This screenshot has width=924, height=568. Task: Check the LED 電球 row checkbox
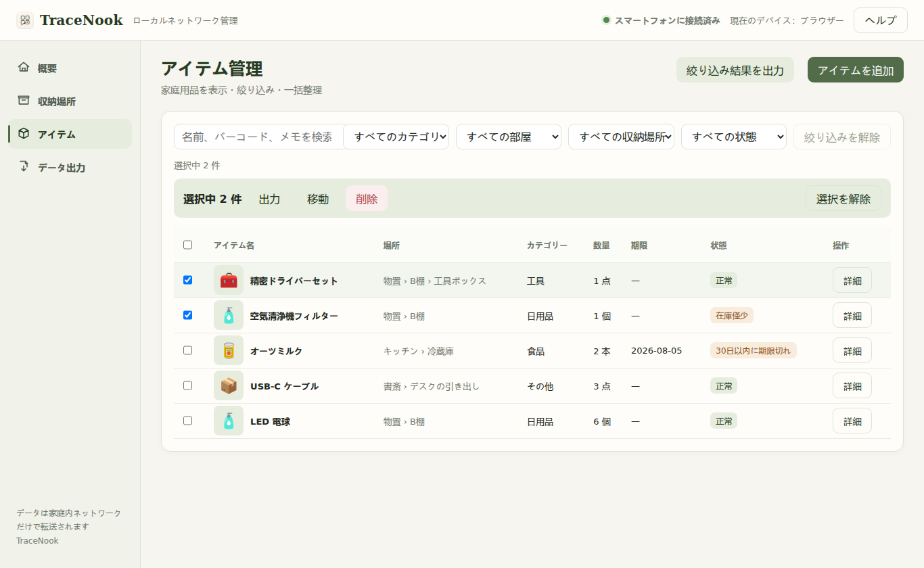[187, 421]
